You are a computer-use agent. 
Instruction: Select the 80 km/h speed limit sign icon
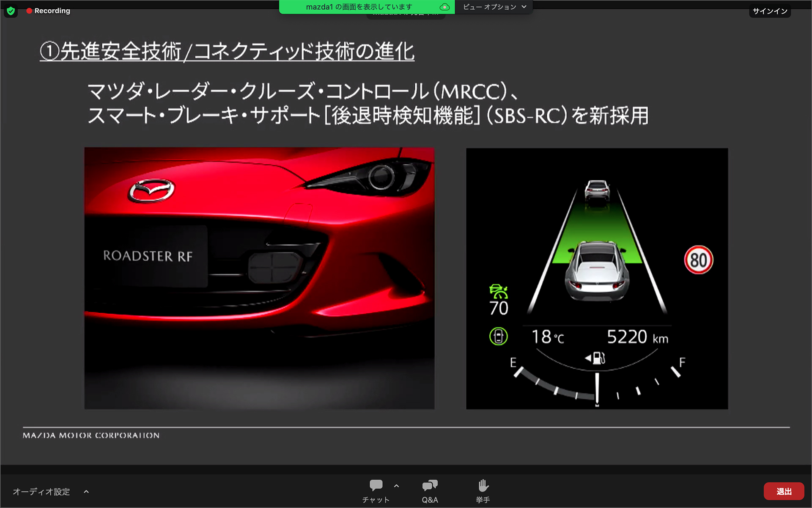[699, 260]
